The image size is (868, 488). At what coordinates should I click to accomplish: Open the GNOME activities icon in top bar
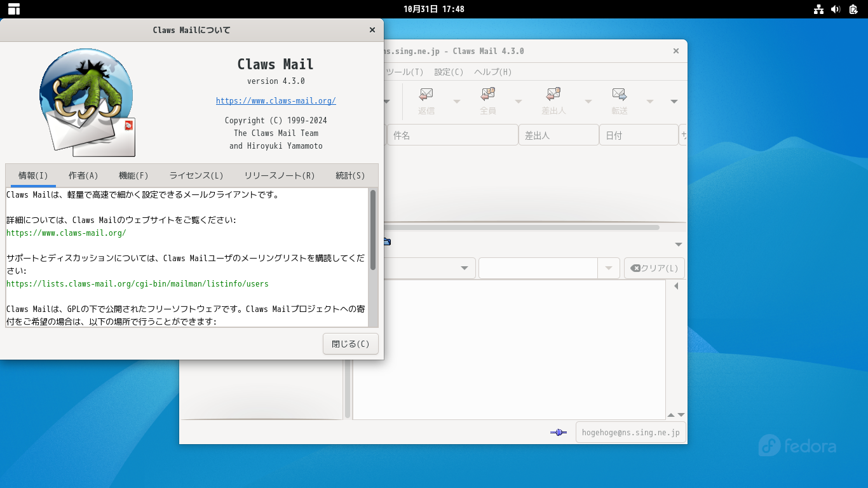click(14, 9)
